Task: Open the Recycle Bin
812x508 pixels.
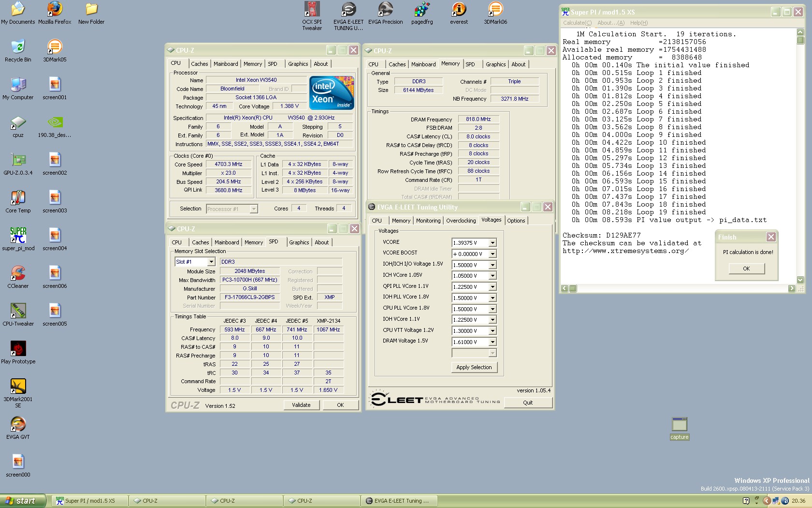Action: coord(18,51)
